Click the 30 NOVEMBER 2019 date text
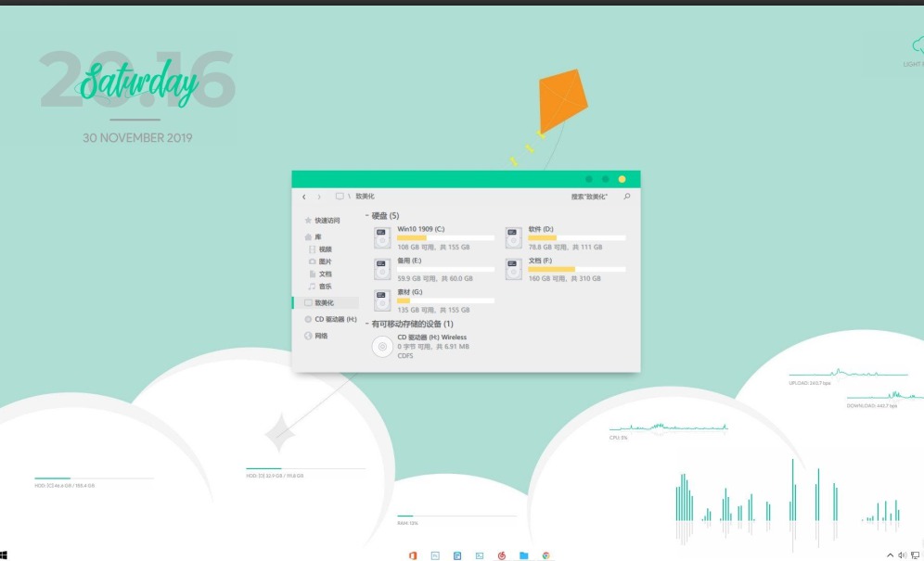The width and height of the screenshot is (924, 561). tap(137, 138)
